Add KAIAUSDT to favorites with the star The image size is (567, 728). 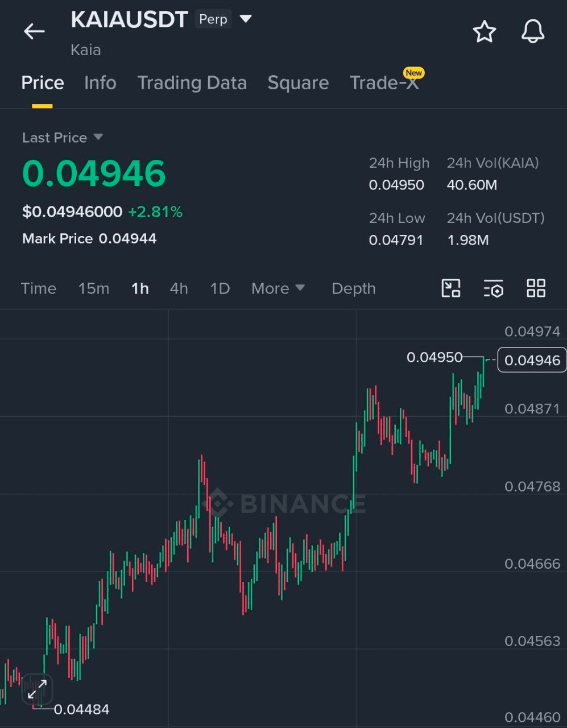485,31
